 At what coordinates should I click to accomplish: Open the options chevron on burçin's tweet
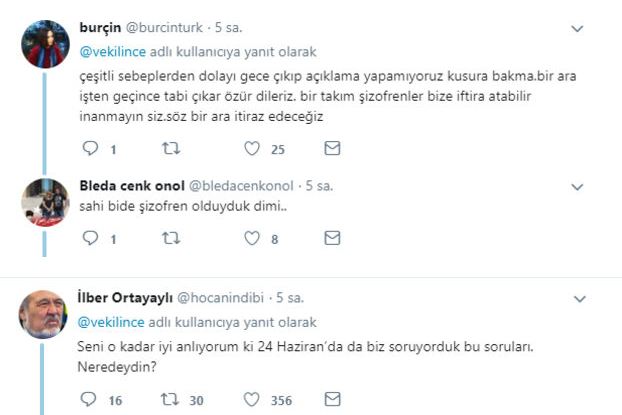click(576, 29)
